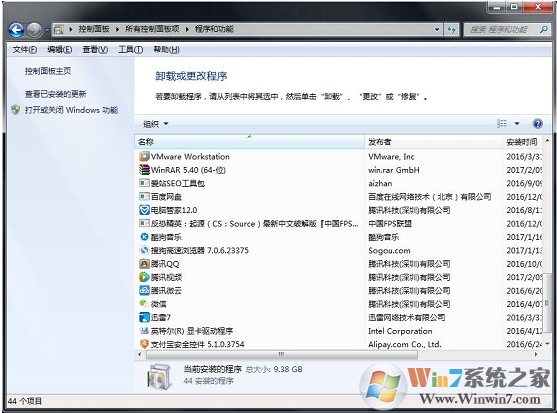
Task: Click the 支付宝安全控件 icon
Action: [x=144, y=344]
